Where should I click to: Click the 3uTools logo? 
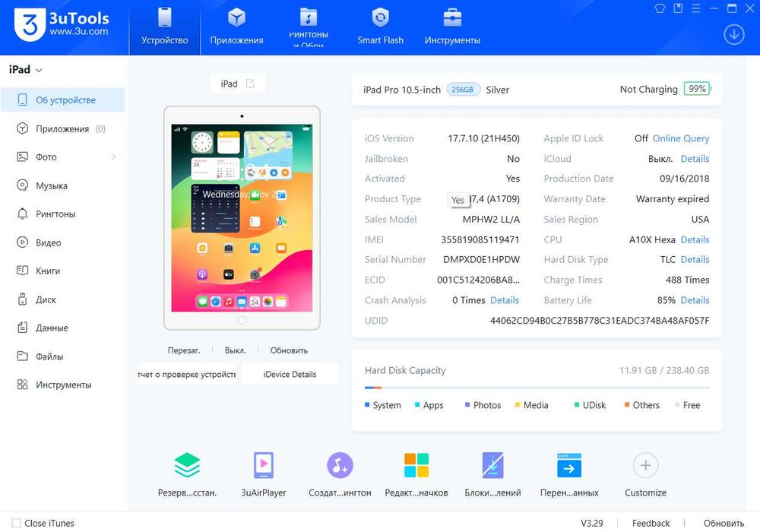pos(62,24)
